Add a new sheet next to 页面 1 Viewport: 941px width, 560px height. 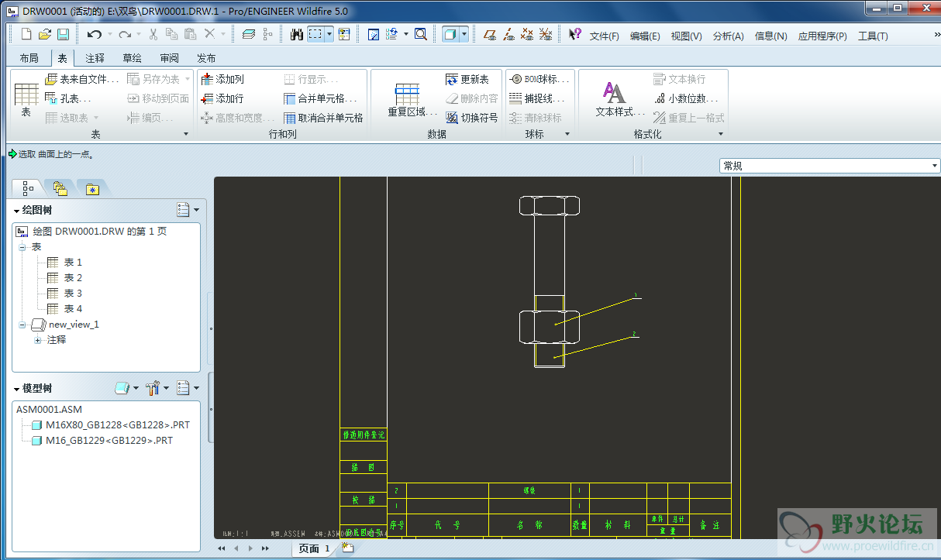(347, 548)
